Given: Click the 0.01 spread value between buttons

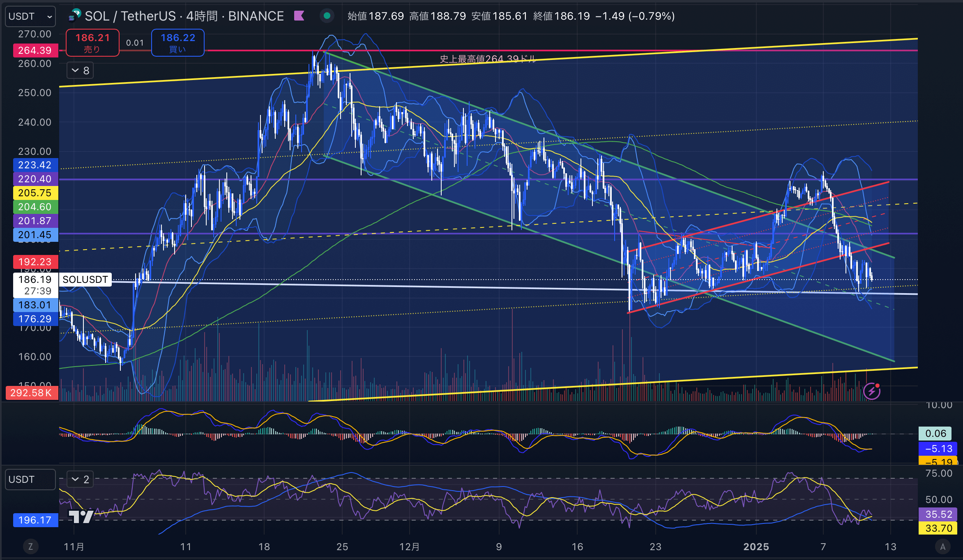Looking at the screenshot, I should coord(135,43).
